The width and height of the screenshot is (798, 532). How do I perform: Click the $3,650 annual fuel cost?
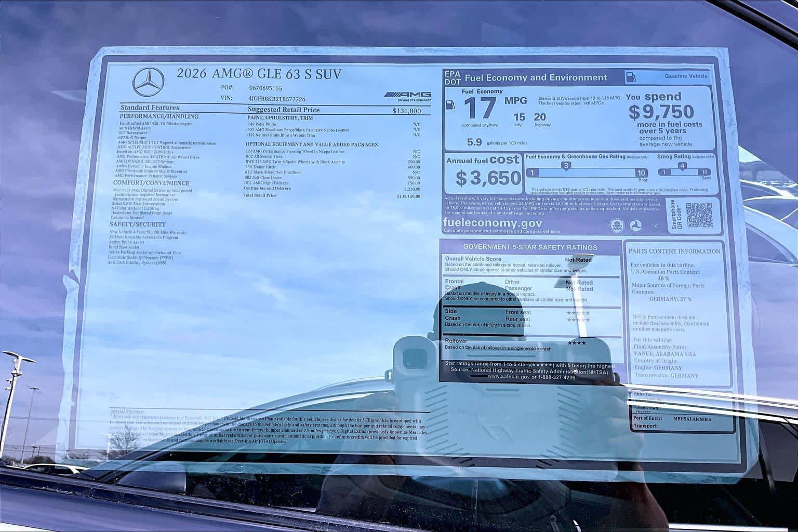[x=488, y=178]
